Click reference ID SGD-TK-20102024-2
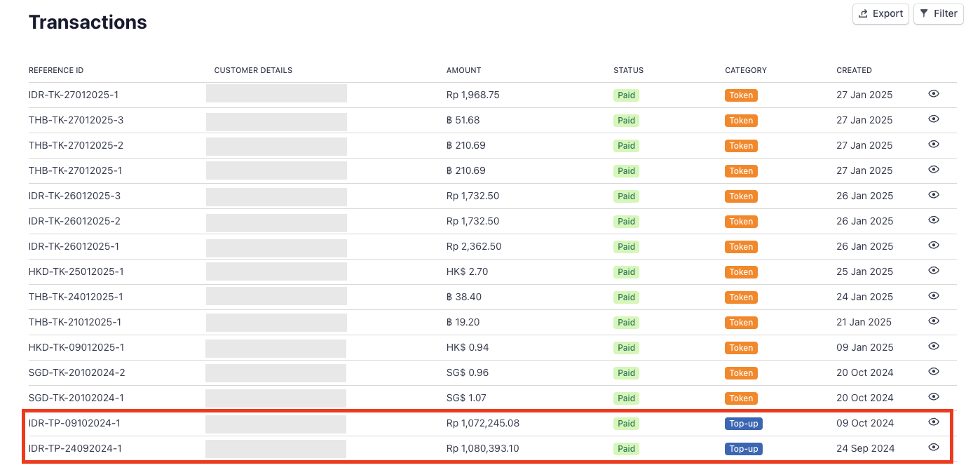This screenshot has width=980, height=470. click(76, 372)
